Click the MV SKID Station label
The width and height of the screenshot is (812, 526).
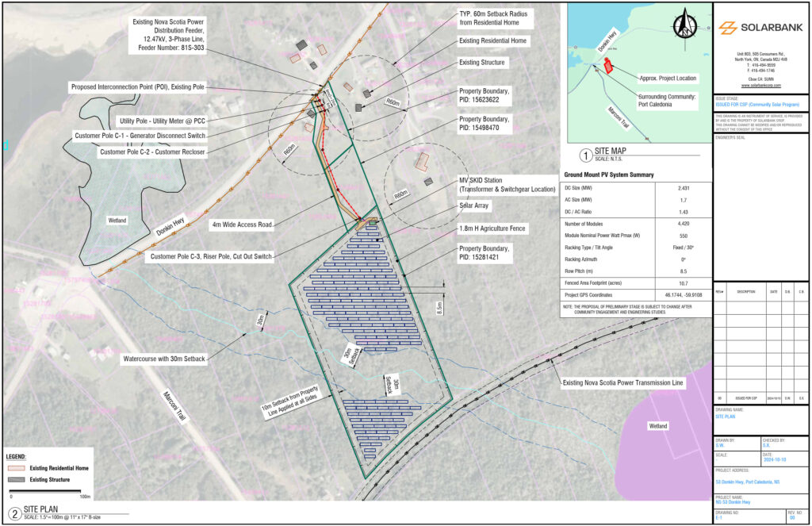(x=507, y=185)
